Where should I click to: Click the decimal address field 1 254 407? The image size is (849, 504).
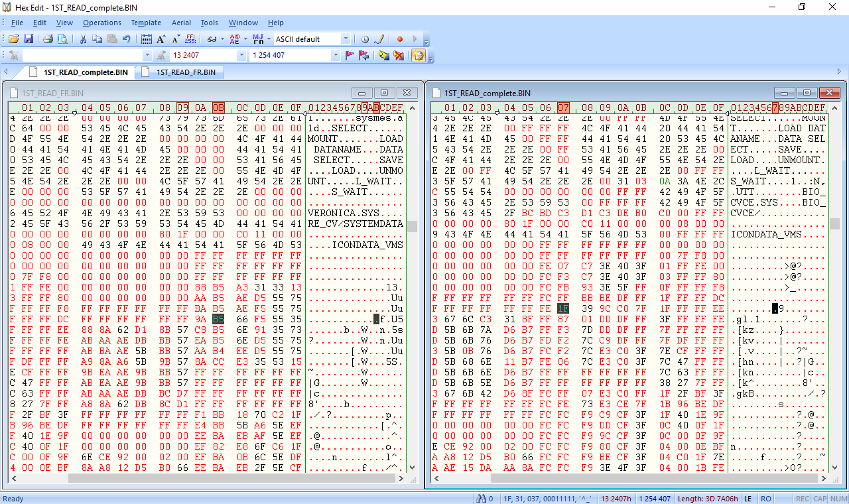(x=290, y=55)
